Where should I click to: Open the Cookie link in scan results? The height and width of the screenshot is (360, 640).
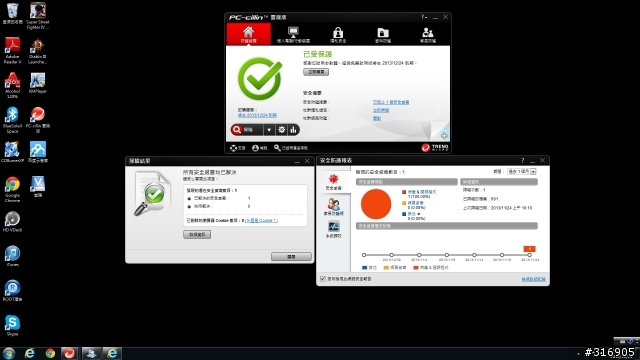coord(261,220)
